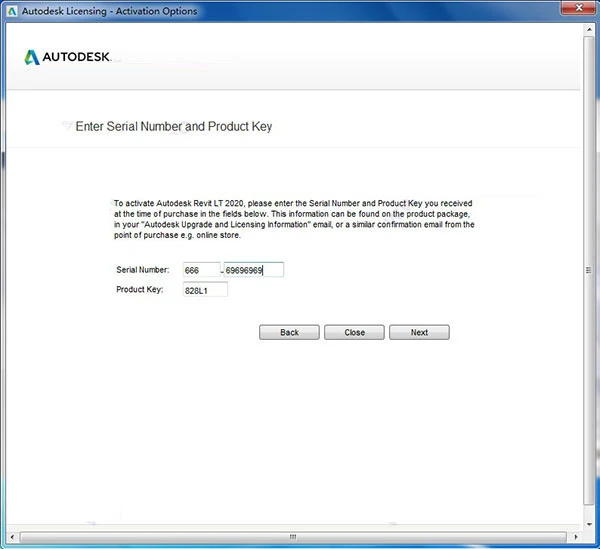Click the 'Enter Serial Number and Product Key' heading
600x549 pixels.
coord(174,126)
